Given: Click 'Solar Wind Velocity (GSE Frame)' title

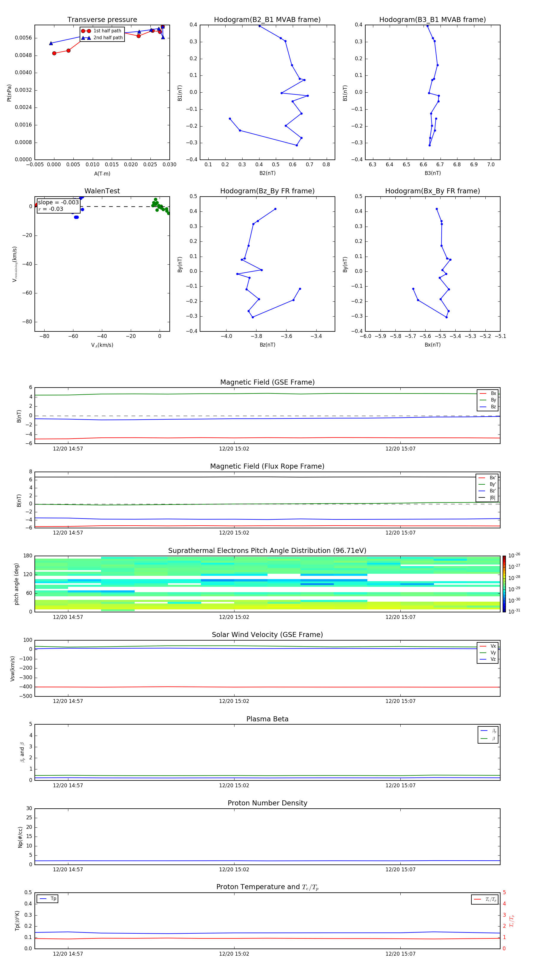Looking at the screenshot, I should pos(267,635).
